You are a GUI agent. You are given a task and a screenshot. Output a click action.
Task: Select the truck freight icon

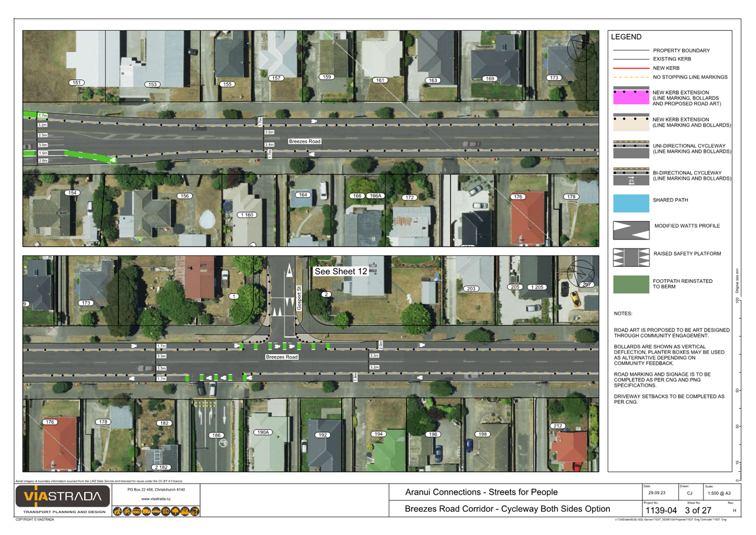145,511
